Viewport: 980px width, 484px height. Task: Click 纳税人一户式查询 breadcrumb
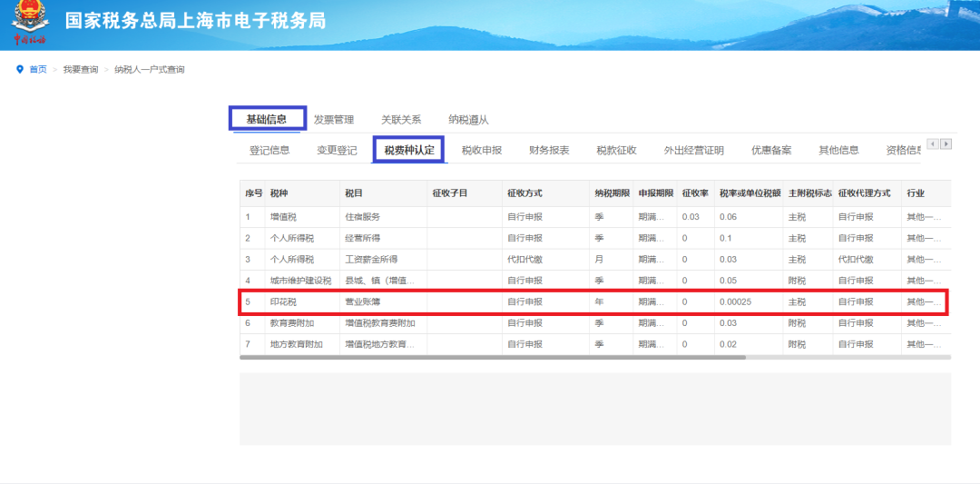pyautogui.click(x=150, y=69)
